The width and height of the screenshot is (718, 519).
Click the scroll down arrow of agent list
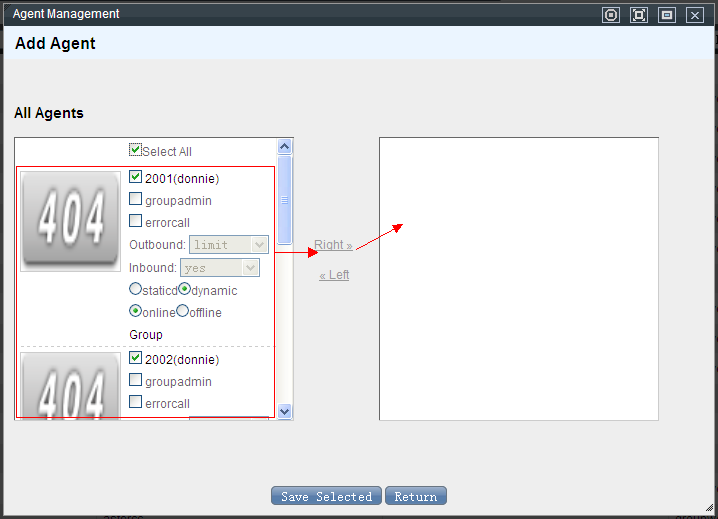click(285, 411)
